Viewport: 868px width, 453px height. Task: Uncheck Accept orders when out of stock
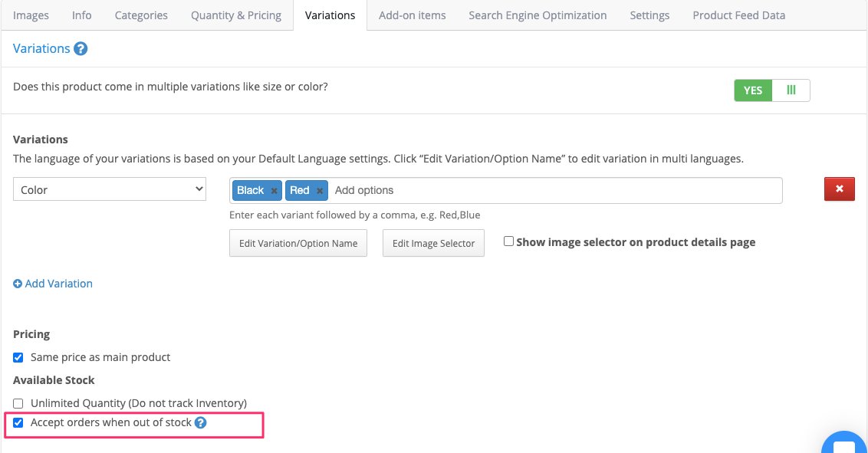coord(18,422)
